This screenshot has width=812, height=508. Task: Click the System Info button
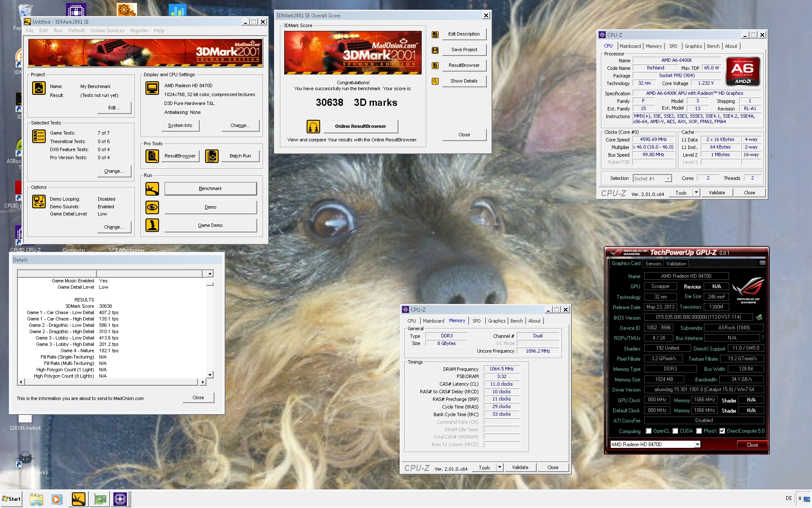coord(180,125)
